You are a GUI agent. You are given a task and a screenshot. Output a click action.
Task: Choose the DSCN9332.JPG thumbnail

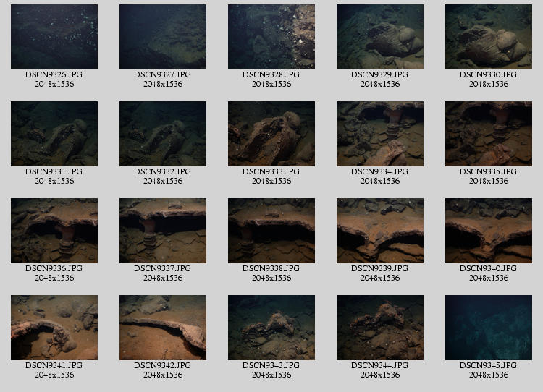tap(163, 134)
